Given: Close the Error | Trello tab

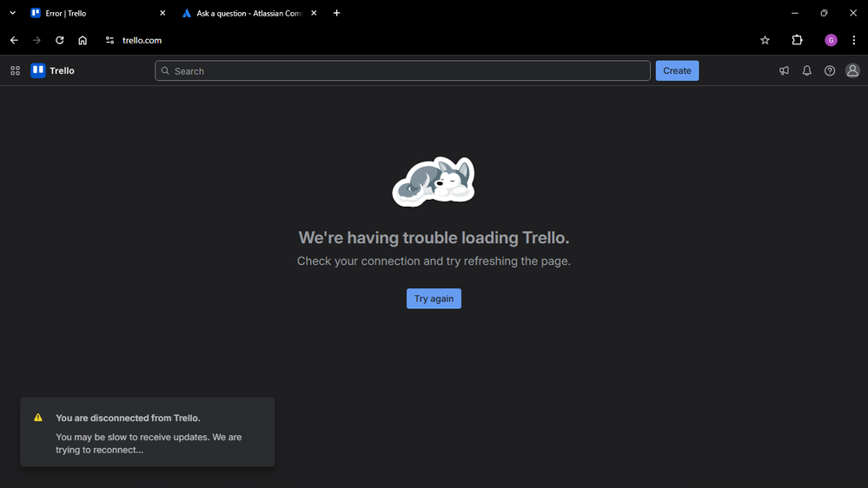Looking at the screenshot, I should point(162,13).
